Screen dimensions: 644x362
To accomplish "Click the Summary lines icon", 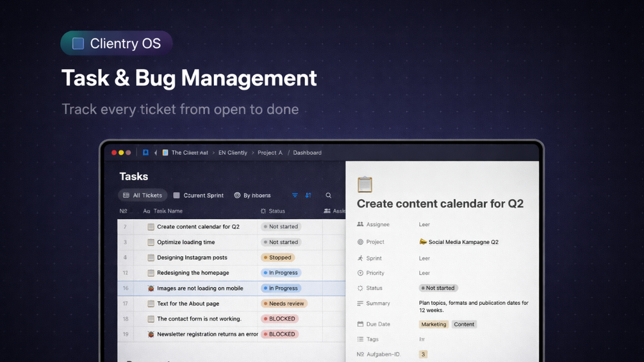I will point(360,303).
